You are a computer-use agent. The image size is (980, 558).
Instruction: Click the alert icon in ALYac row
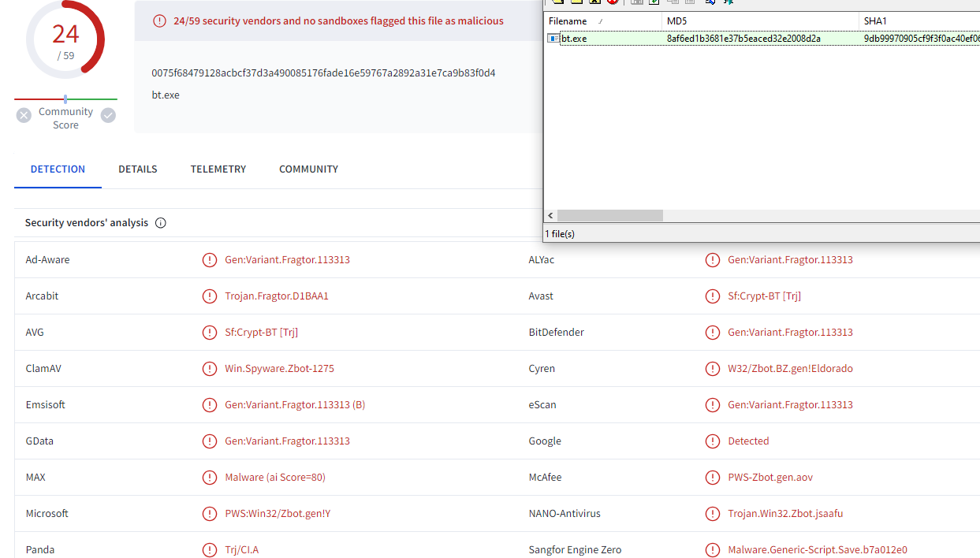(x=713, y=260)
